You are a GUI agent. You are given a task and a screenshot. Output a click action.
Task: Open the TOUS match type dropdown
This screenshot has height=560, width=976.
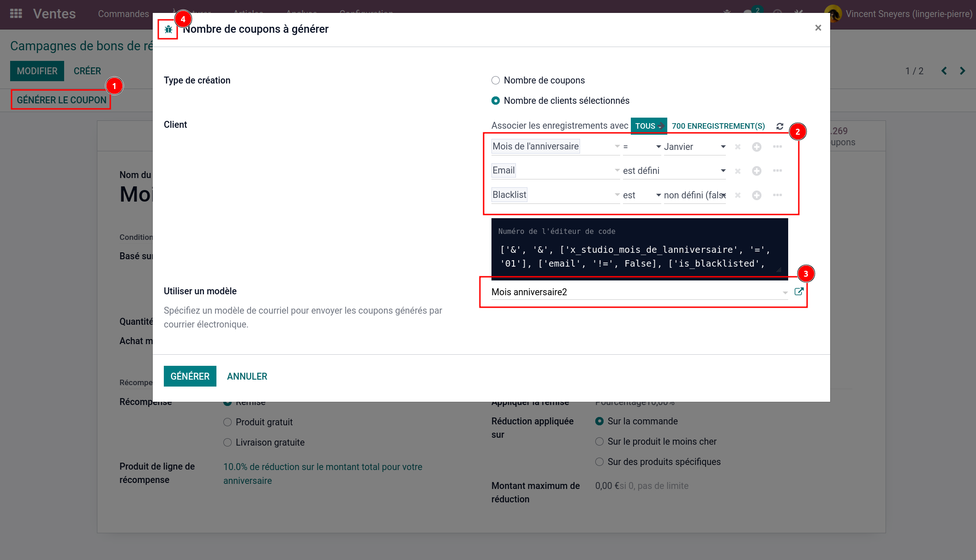[648, 126]
